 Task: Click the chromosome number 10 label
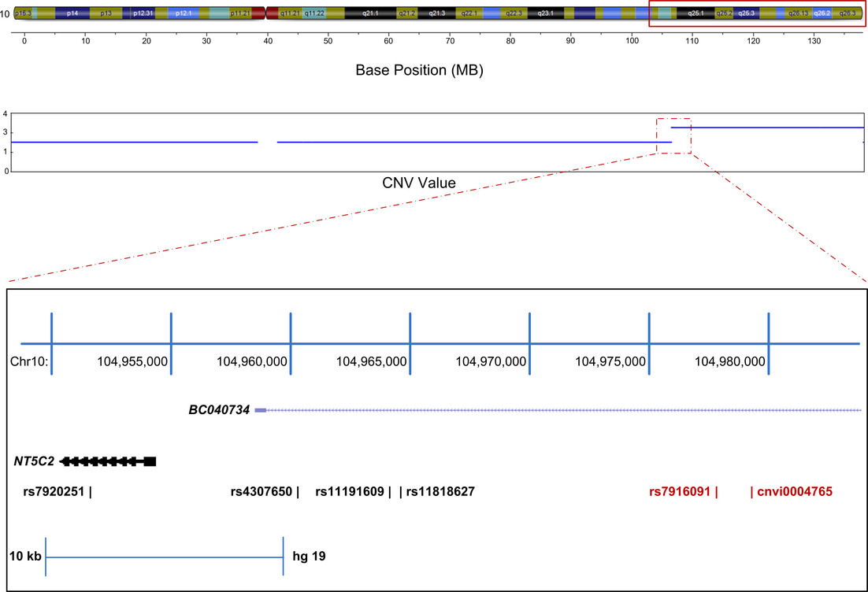[5, 13]
